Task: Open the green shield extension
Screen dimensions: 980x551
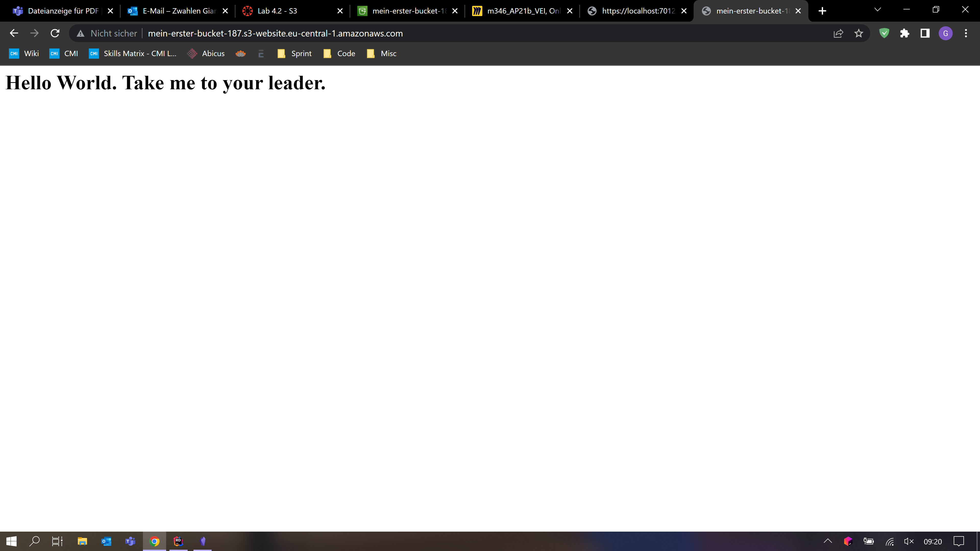Action: pos(884,33)
